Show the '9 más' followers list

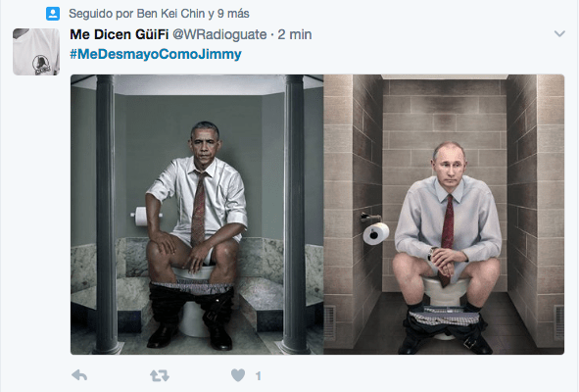coord(233,14)
